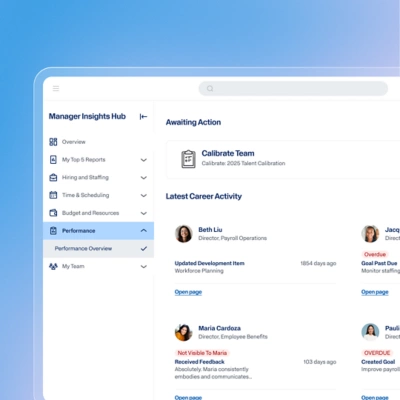Select Budget and Resources menu item

[98, 213]
